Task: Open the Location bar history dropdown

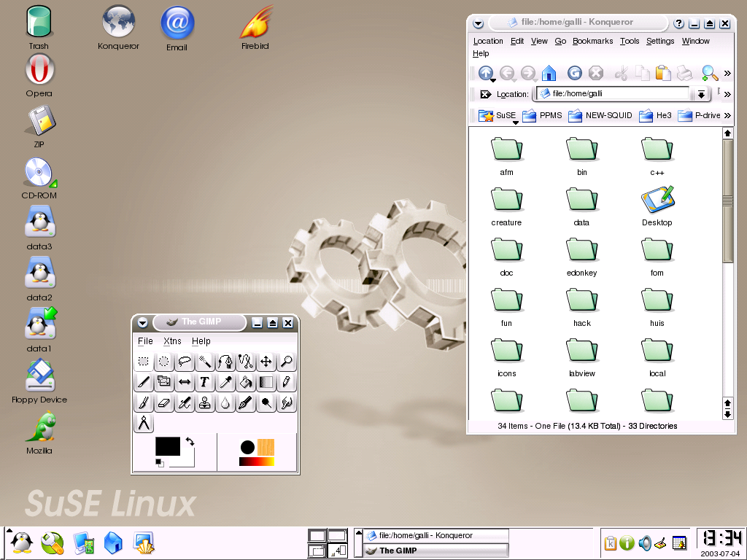Action: pyautogui.click(x=700, y=93)
